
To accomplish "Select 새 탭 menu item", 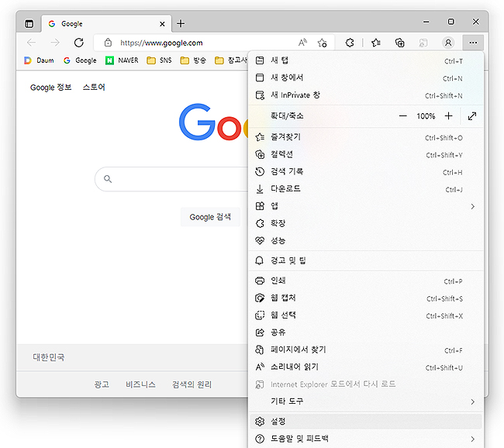I will (x=366, y=60).
